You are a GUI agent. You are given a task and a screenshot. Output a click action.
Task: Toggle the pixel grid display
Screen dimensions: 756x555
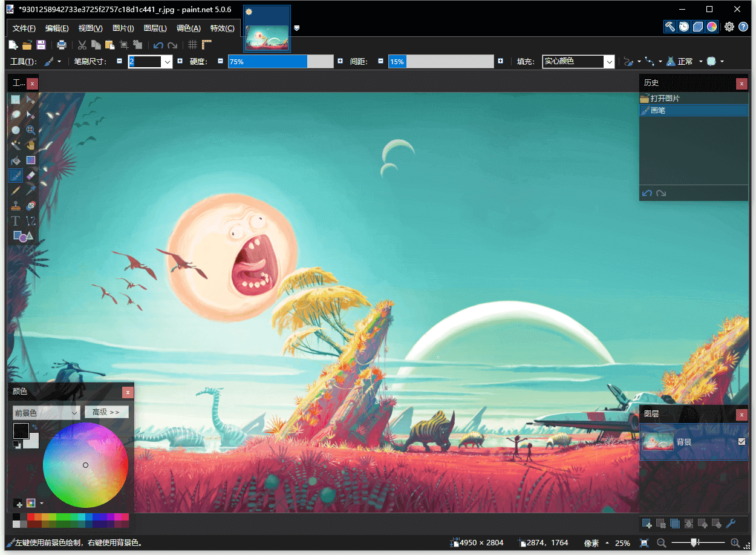(x=193, y=45)
